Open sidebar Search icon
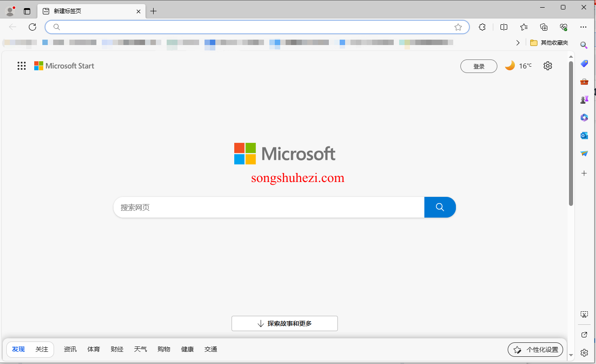 [584, 45]
